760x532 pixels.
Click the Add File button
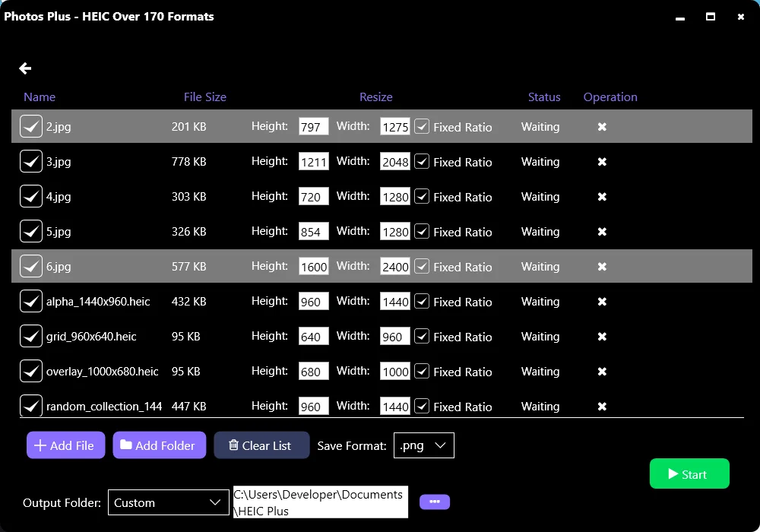(x=65, y=445)
